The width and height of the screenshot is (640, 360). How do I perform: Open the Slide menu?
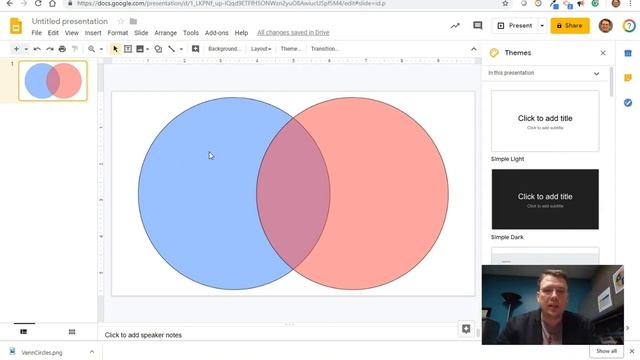click(x=141, y=33)
